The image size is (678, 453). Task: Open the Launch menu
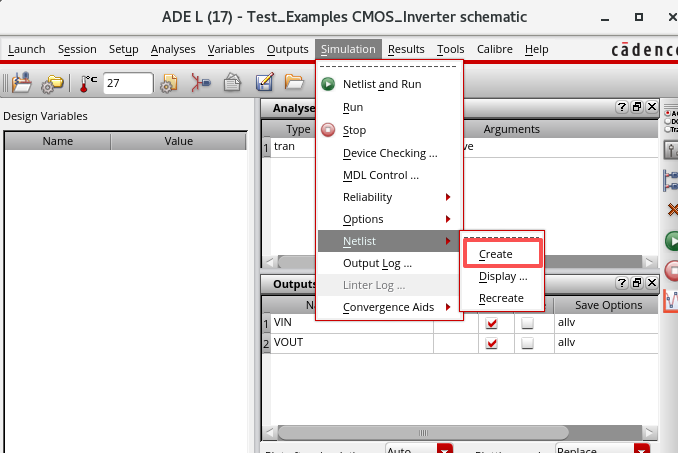[x=27, y=49]
